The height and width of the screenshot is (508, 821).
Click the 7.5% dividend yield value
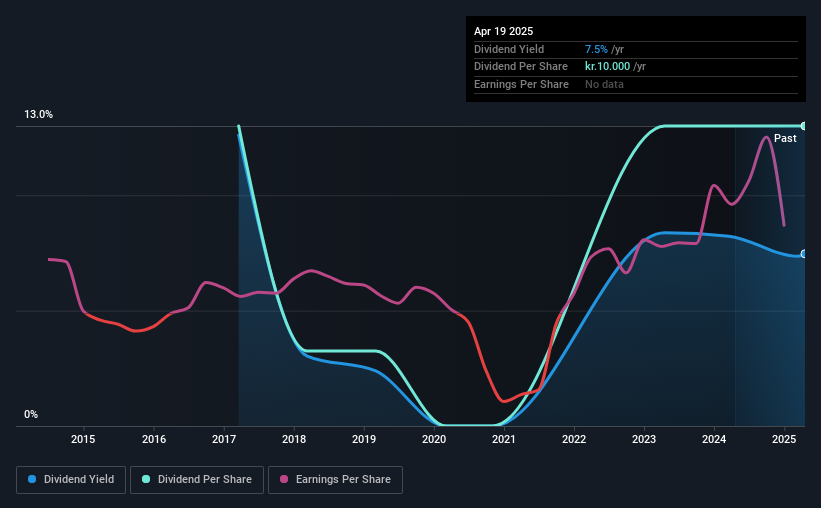[596, 49]
